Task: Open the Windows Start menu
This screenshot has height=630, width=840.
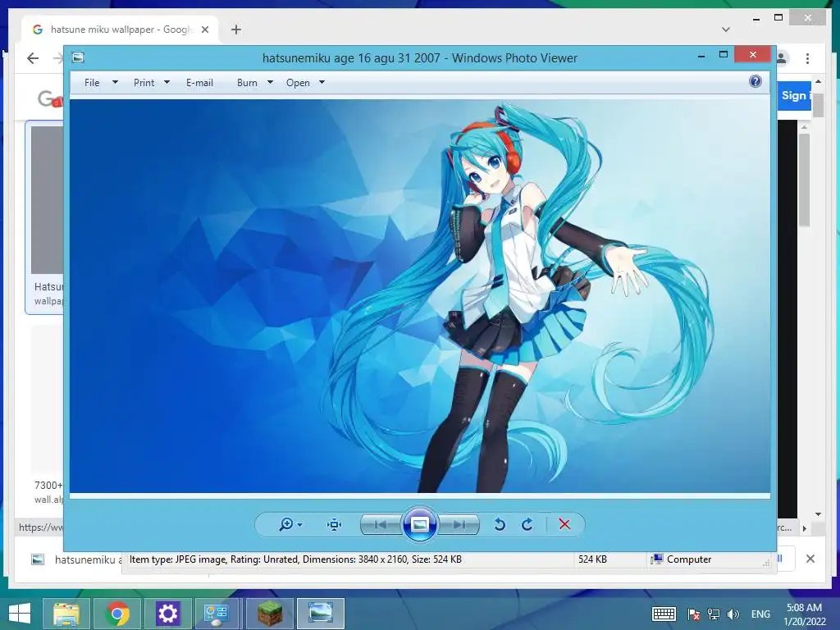Action: 20,614
